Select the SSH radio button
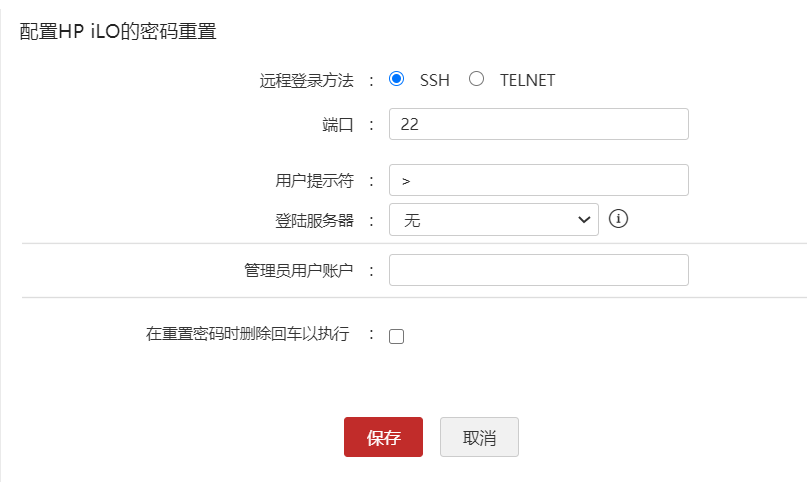This screenshot has height=482, width=807. 397,79
